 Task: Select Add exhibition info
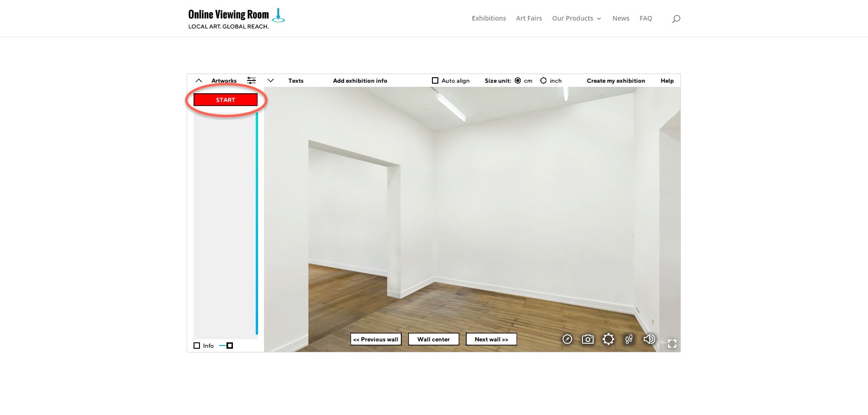[360, 80]
